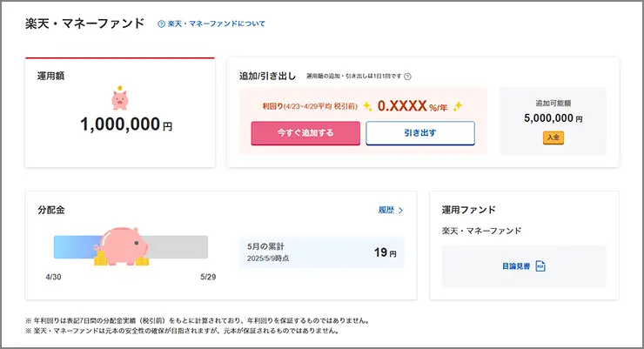Screen dimensions: 644x349
Task: Click the 4/30 start date label
Action: [53, 277]
